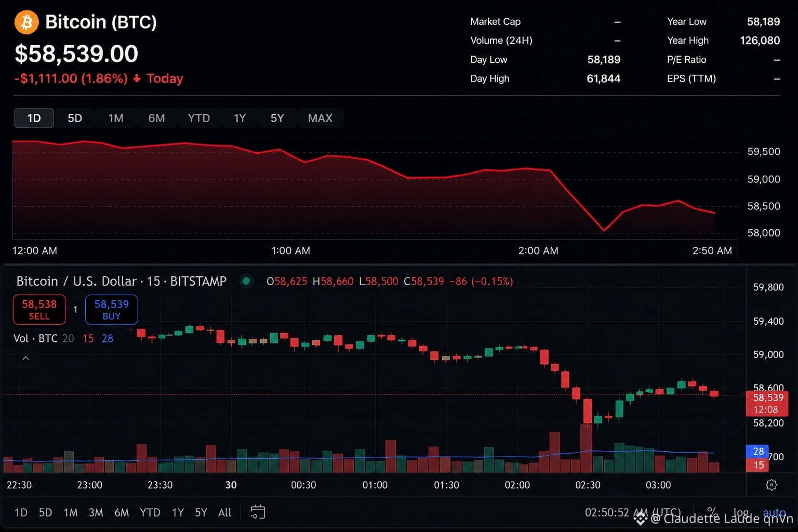Select the YTD range tab
Image resolution: width=798 pixels, height=532 pixels.
[x=199, y=118]
